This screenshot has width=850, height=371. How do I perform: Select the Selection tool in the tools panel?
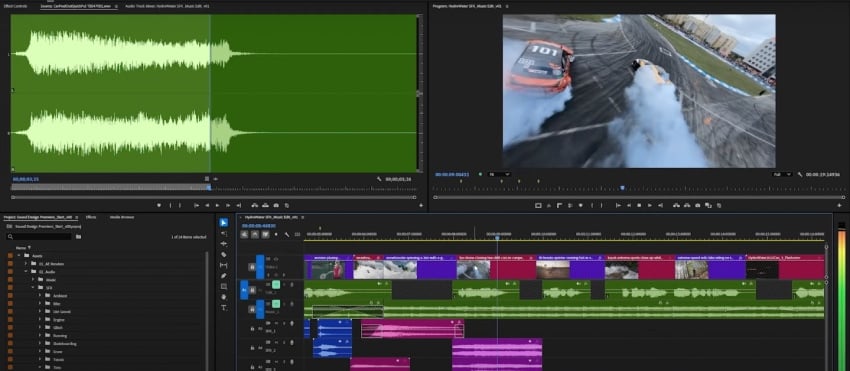pos(224,222)
